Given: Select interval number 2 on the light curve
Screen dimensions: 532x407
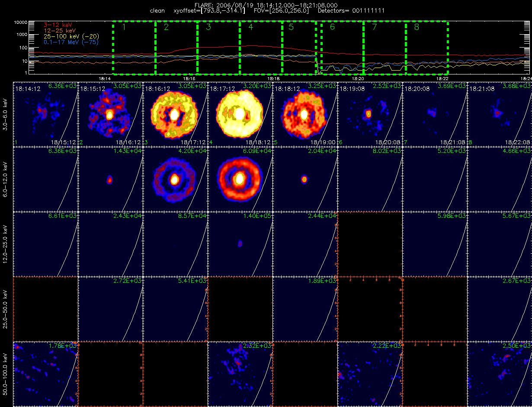Looking at the screenshot, I should [x=166, y=27].
